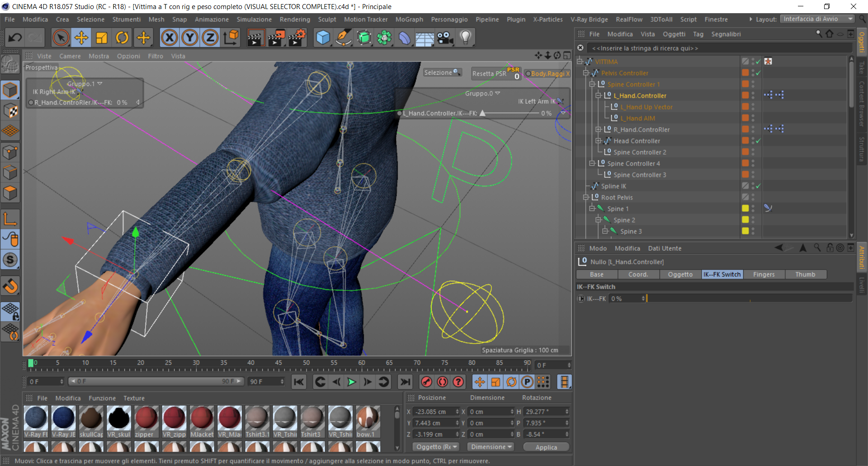Click orange layer swatch of L_Hand.Controller
This screenshot has height=466, width=868.
pyautogui.click(x=745, y=95)
